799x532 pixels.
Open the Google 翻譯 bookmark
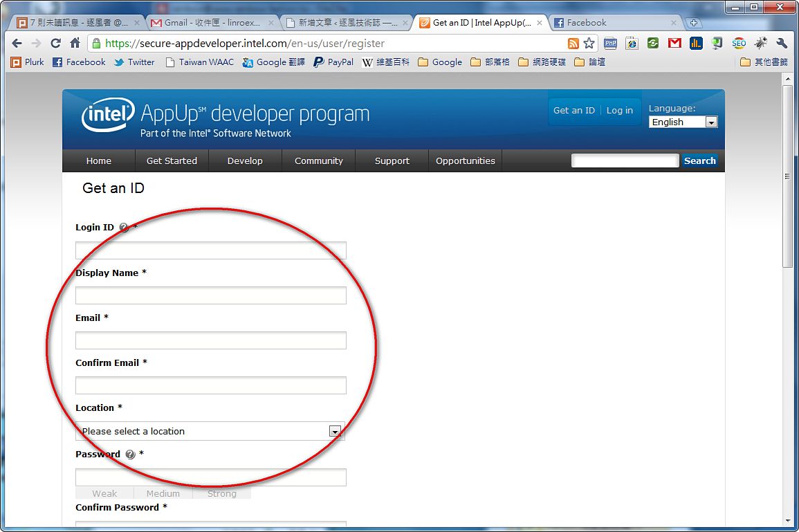[x=274, y=62]
